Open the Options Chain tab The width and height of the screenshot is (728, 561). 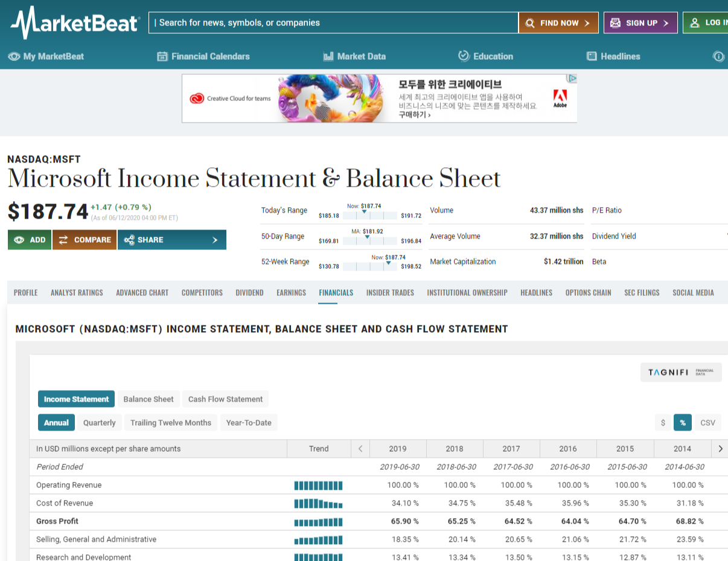589,292
